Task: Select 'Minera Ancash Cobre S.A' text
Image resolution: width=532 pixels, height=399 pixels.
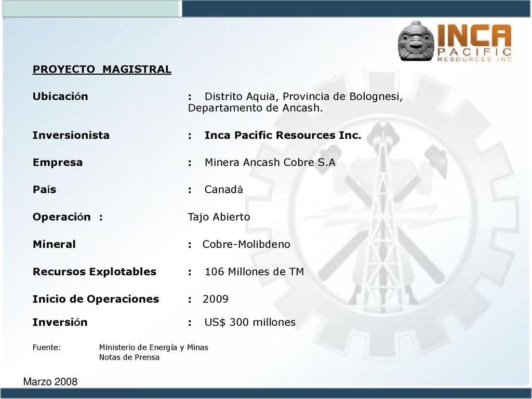Action: coord(270,163)
